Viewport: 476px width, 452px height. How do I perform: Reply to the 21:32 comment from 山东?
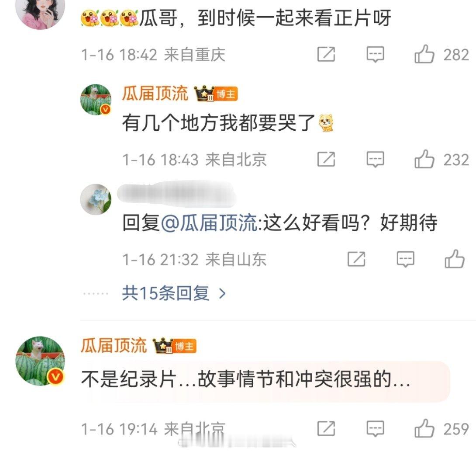tap(406, 259)
